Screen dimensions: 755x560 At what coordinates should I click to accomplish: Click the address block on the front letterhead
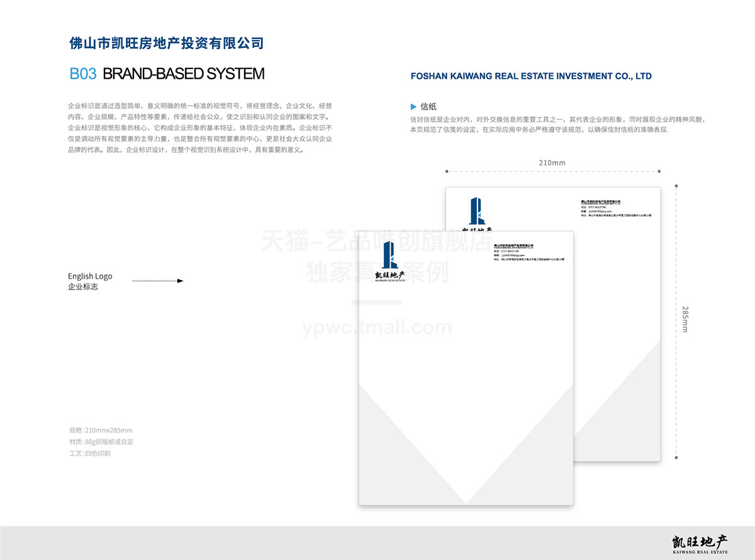click(x=529, y=252)
